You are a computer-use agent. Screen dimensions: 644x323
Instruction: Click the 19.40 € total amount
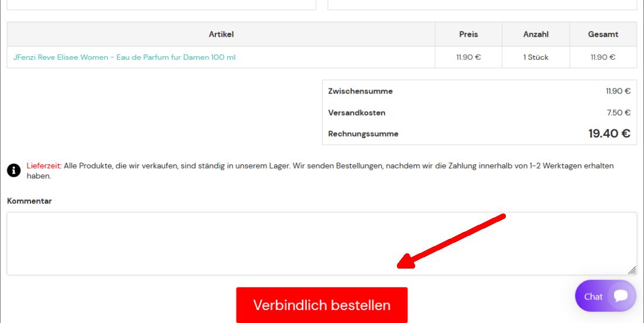pos(609,133)
